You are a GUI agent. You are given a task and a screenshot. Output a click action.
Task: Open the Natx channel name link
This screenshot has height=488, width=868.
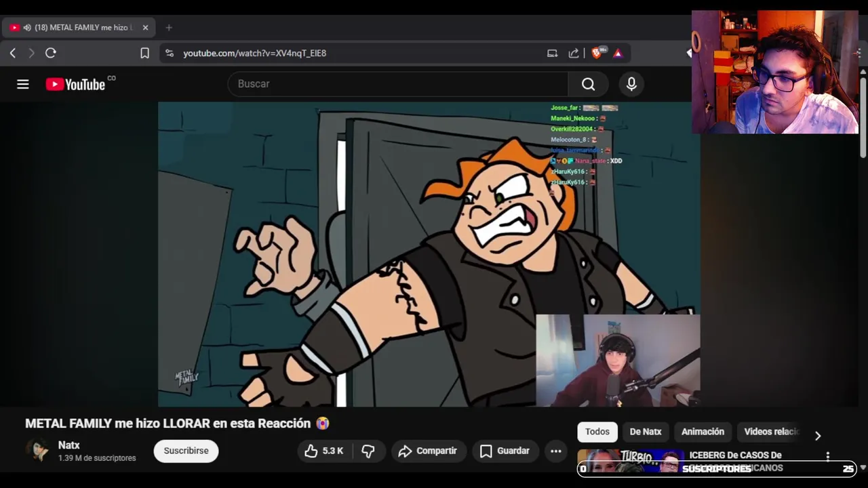(68, 445)
